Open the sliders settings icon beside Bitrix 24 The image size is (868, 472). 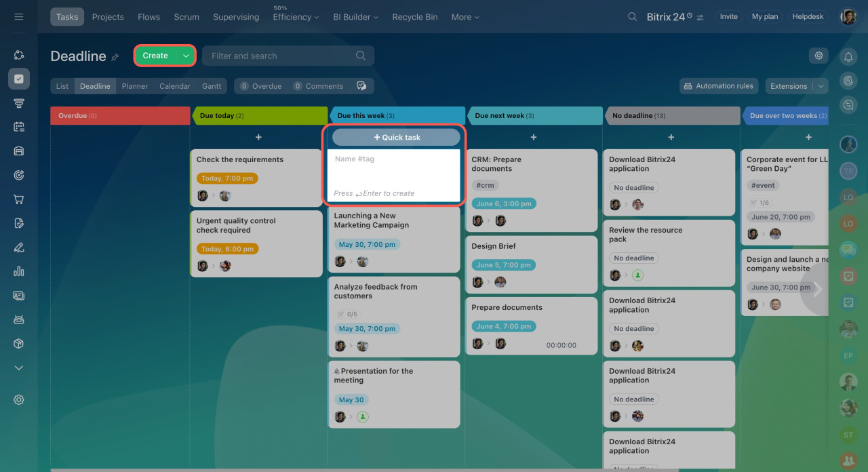point(701,17)
